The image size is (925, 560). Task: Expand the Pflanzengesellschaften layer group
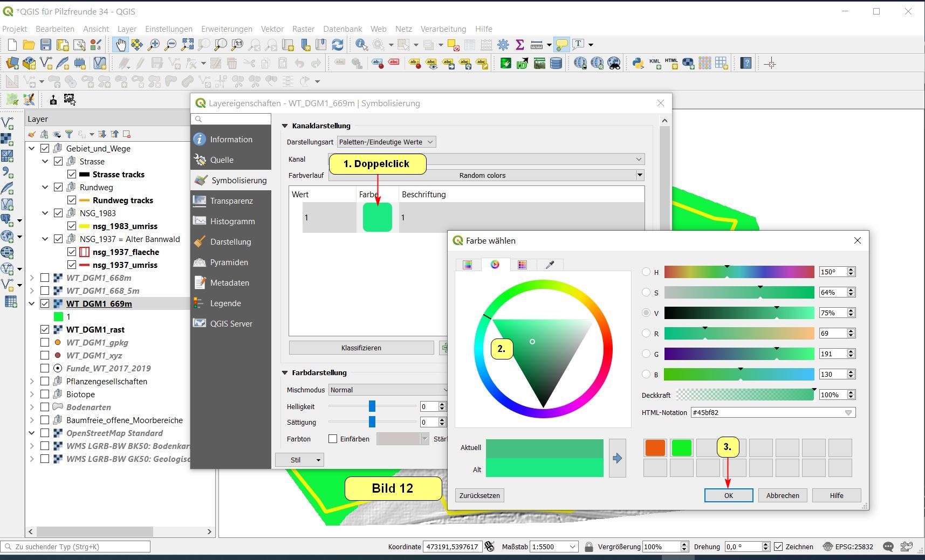click(x=32, y=381)
